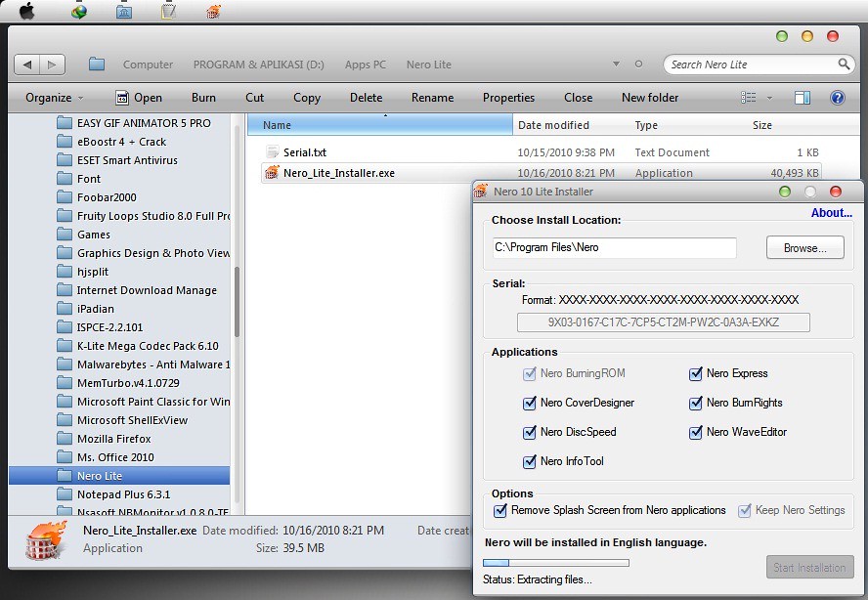Click Copy in the toolbar
The width and height of the screenshot is (868, 600).
tap(307, 98)
